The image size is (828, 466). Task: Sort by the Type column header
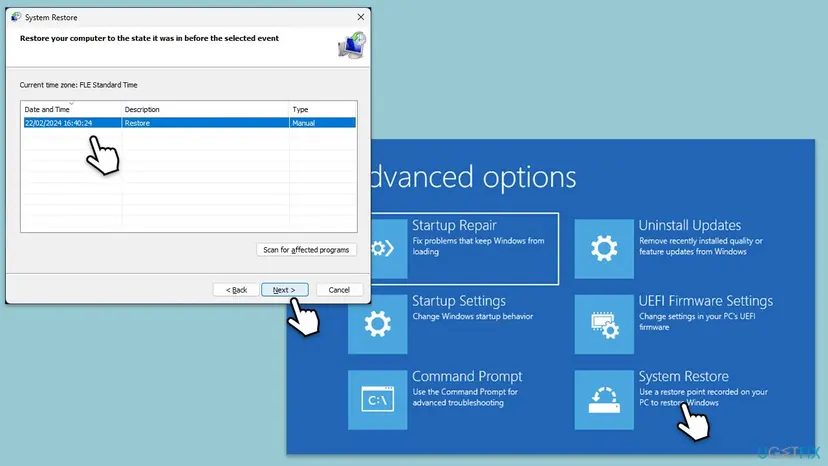323,109
